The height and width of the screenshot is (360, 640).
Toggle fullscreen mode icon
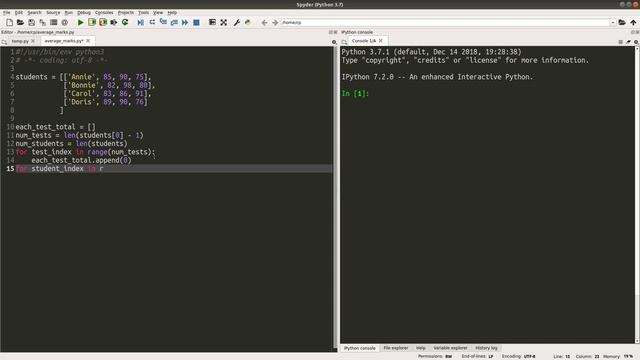(x=224, y=22)
